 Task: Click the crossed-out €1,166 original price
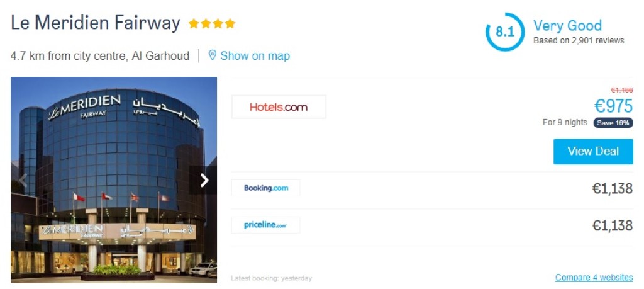click(x=622, y=90)
